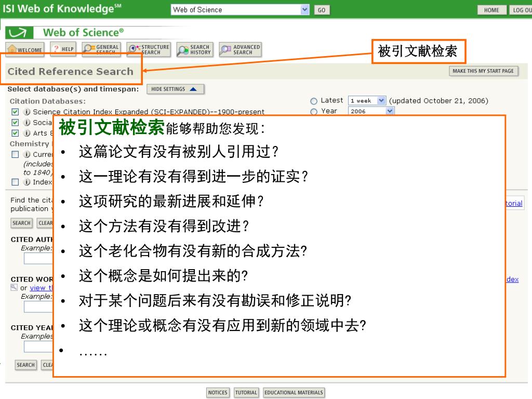
Task: Enable Current Chemical Reactions checkbox
Action: click(15, 154)
